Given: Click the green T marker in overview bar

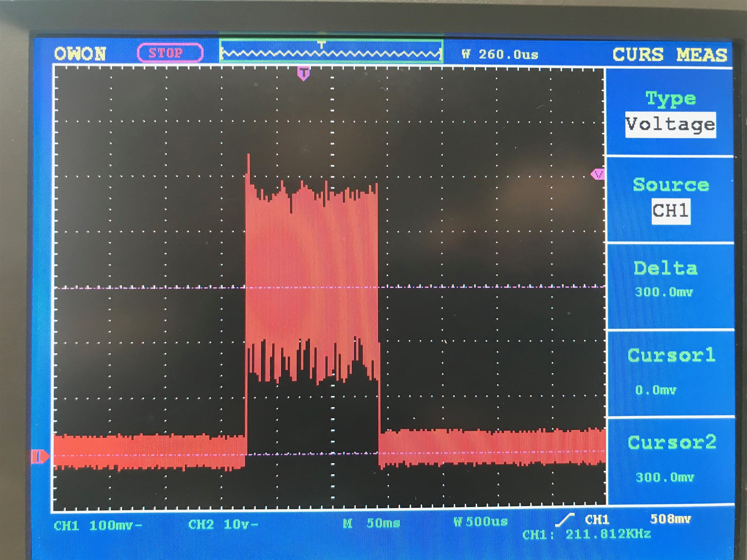Looking at the screenshot, I should (322, 44).
